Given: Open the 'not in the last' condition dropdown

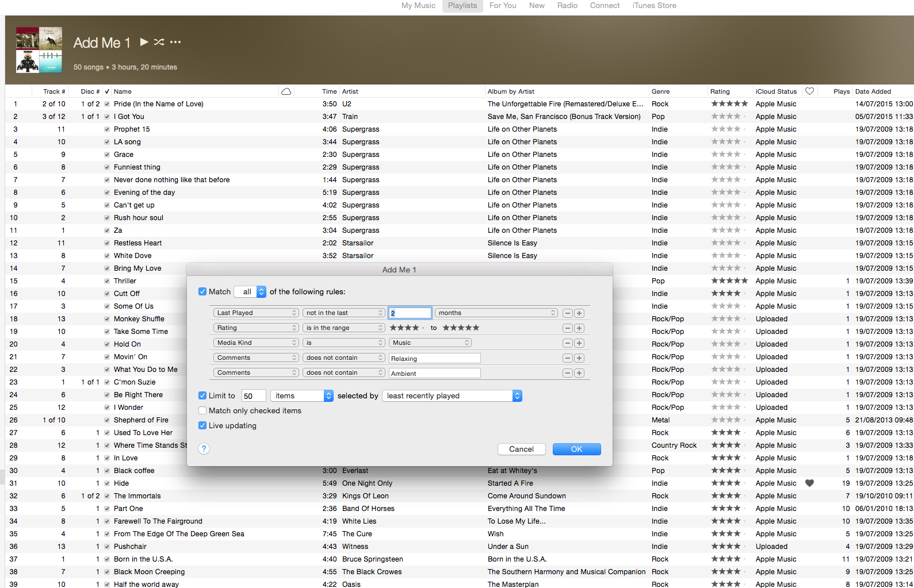Looking at the screenshot, I should pos(344,313).
